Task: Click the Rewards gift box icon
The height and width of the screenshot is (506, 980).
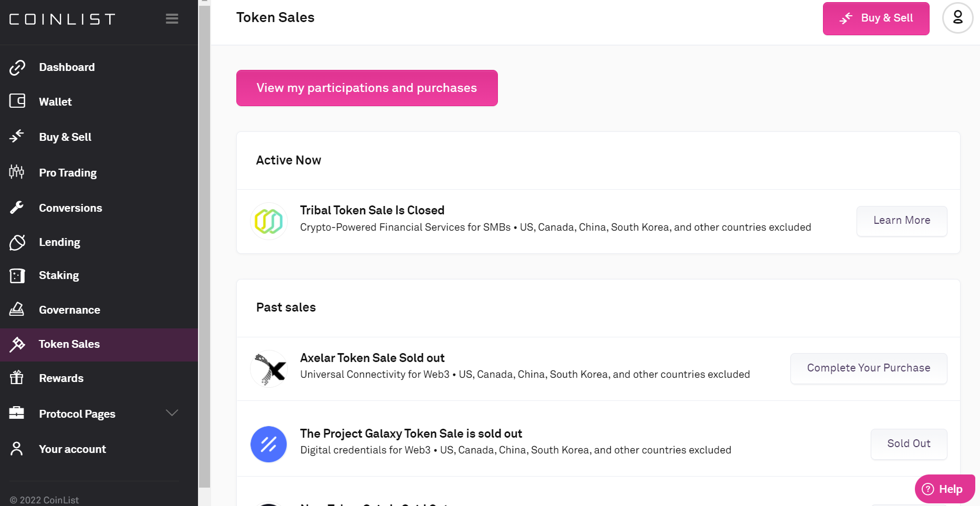Action: point(17,377)
